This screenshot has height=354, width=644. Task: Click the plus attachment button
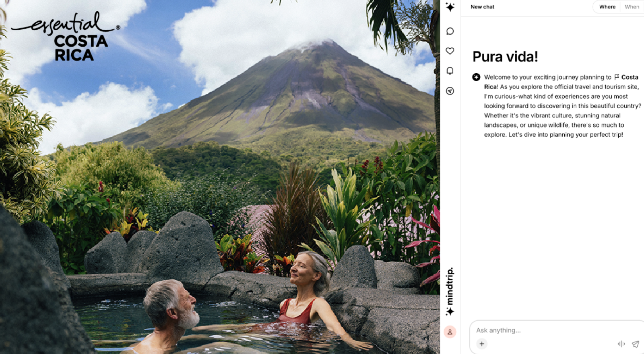[482, 344]
